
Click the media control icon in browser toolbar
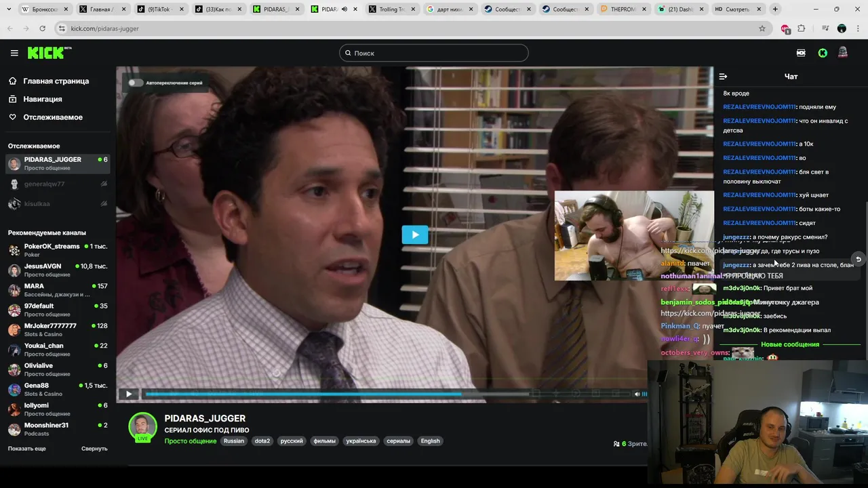[x=825, y=28]
